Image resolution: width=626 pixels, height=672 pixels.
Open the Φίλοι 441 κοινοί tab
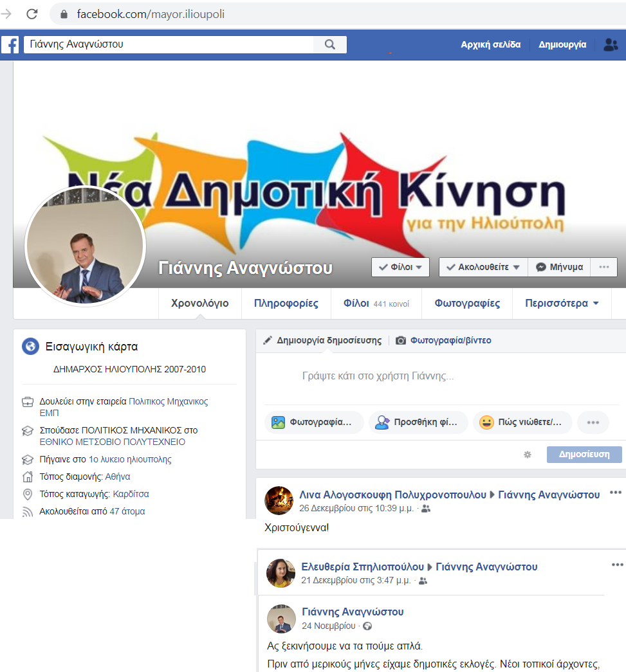click(376, 304)
